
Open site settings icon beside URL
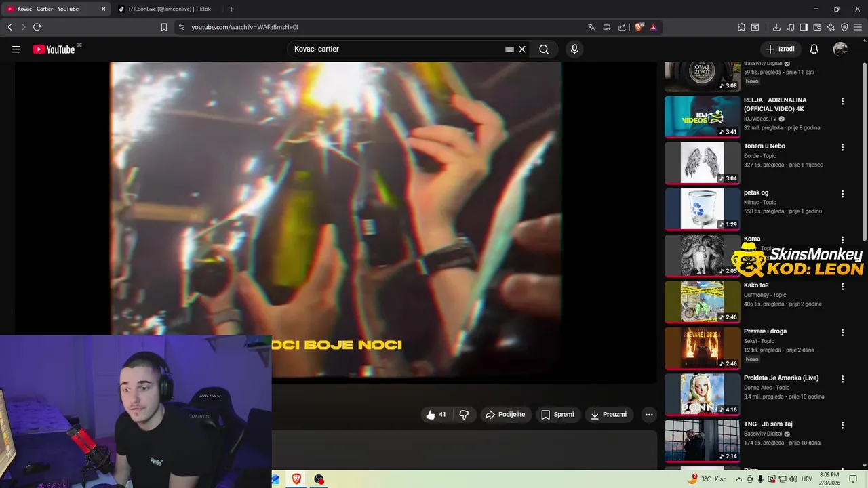181,27
